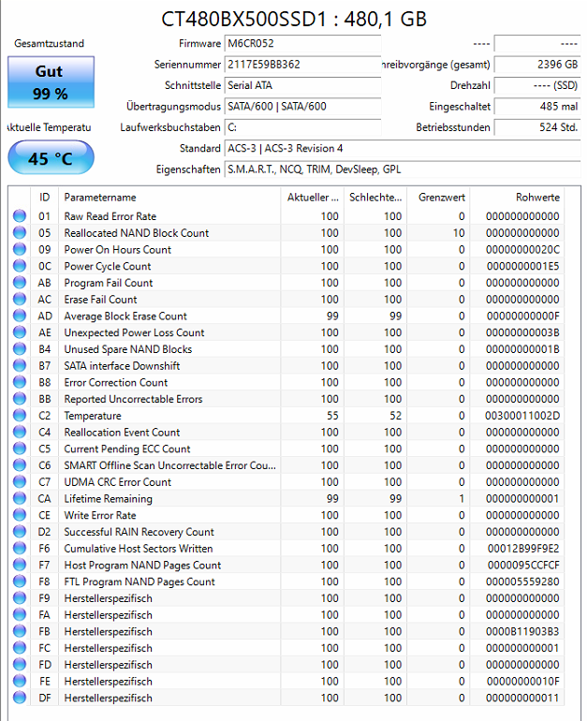
Task: Click the status orb for ID DF row
Action: (20, 697)
